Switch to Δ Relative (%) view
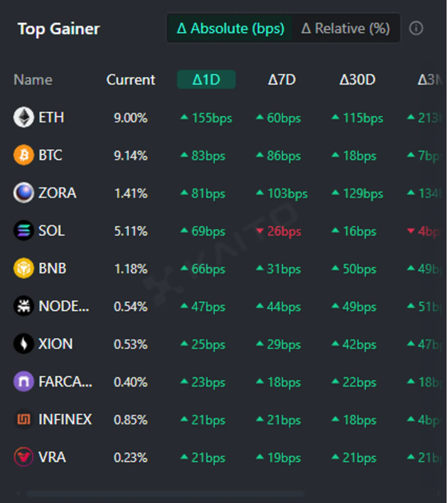Screen dimensions: 448x503 (345, 28)
